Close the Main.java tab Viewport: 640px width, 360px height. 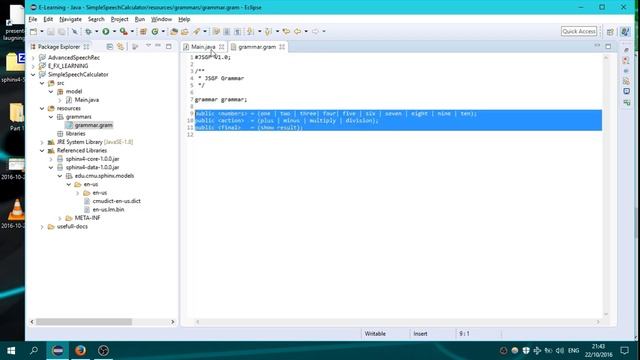222,47
